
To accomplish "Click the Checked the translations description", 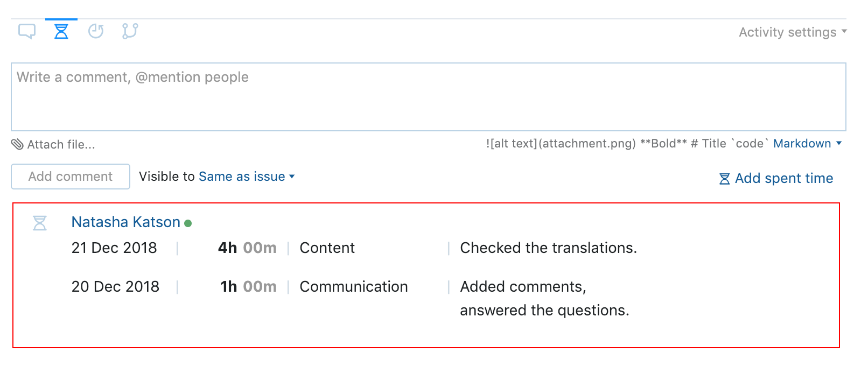I will click(548, 248).
